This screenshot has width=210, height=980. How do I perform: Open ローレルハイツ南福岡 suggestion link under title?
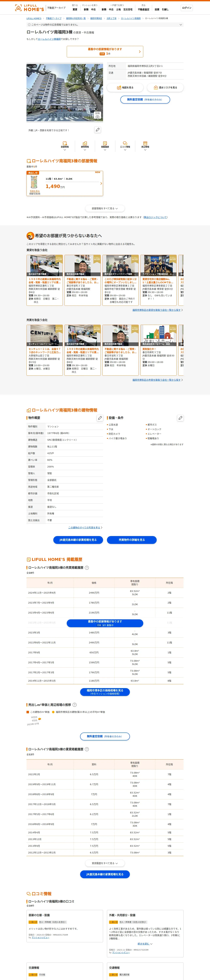[49, 39]
